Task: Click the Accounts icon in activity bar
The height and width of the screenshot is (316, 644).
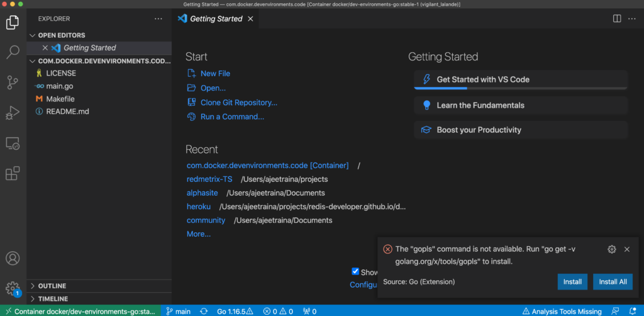Action: tap(13, 259)
